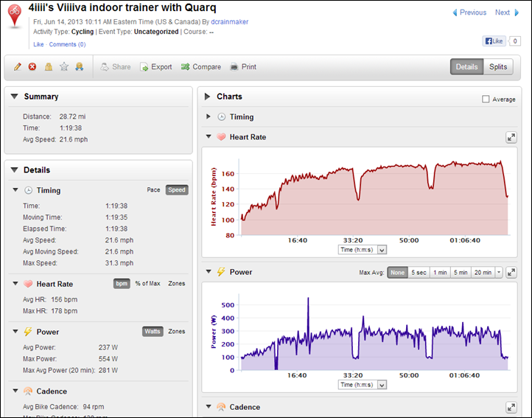Collapse the Power chart section
532x418 pixels.
(209, 271)
